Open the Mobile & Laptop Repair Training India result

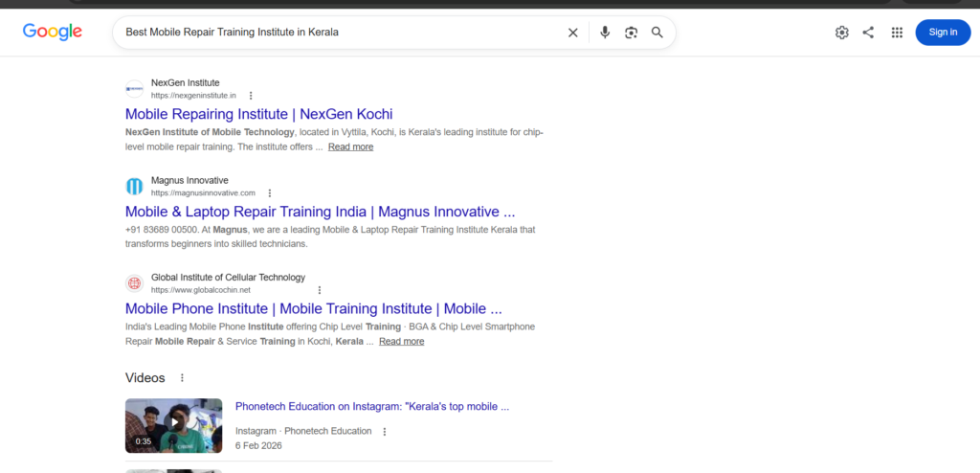tap(320, 211)
